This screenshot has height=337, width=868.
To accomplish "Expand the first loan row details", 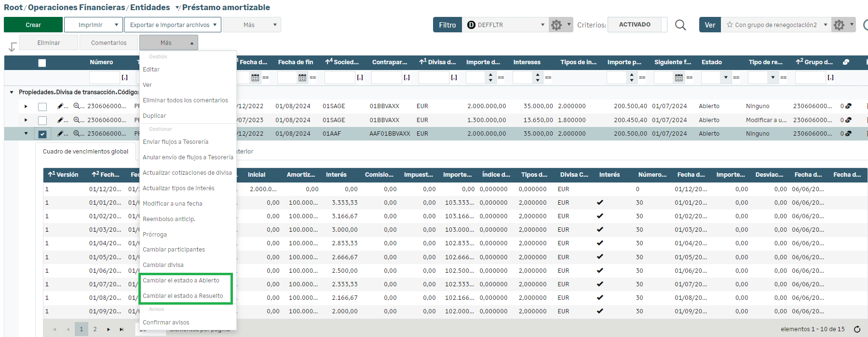I will (26, 106).
